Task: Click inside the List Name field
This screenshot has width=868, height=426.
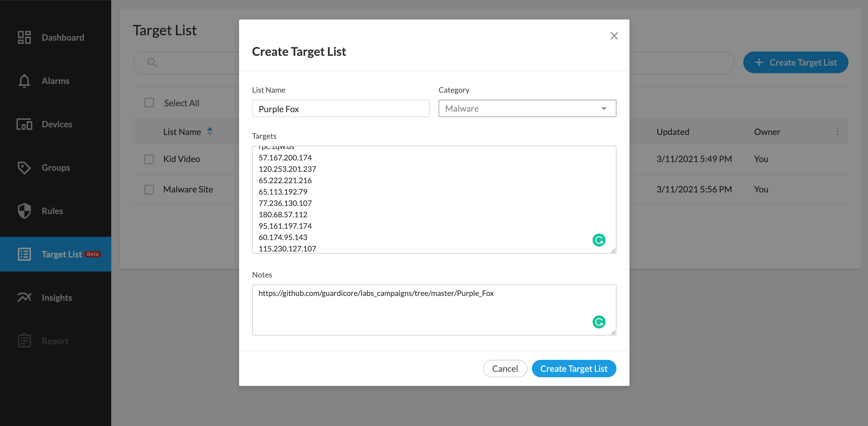Action: [x=341, y=108]
